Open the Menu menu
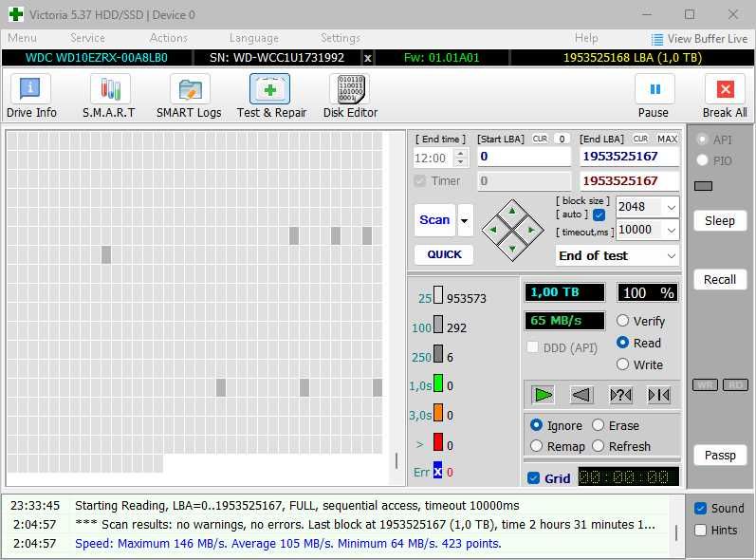This screenshot has width=756, height=560. tap(22, 38)
